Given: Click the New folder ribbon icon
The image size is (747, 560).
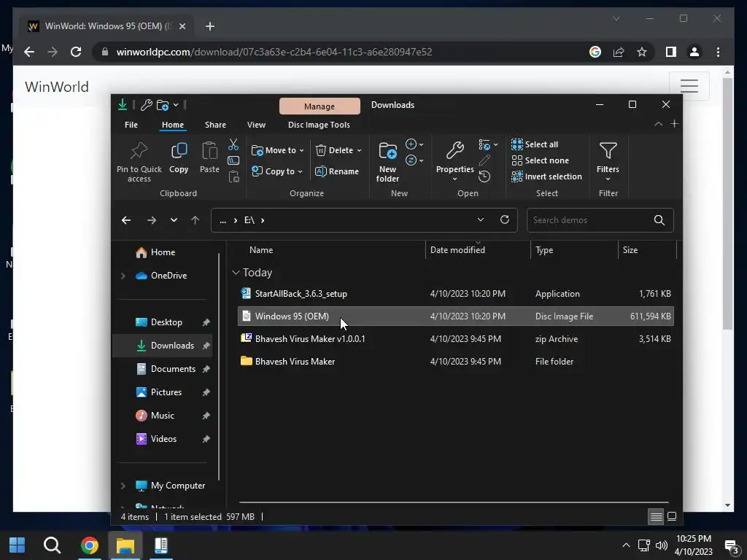Looking at the screenshot, I should point(387,152).
